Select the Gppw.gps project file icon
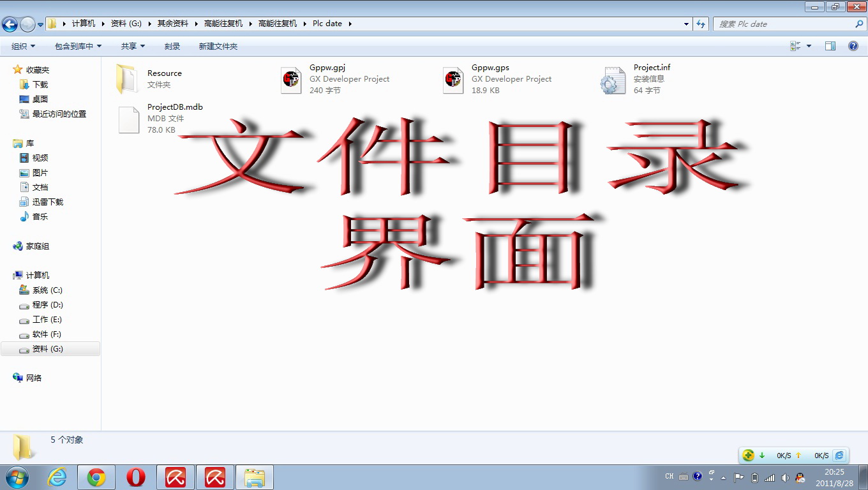 pyautogui.click(x=453, y=80)
